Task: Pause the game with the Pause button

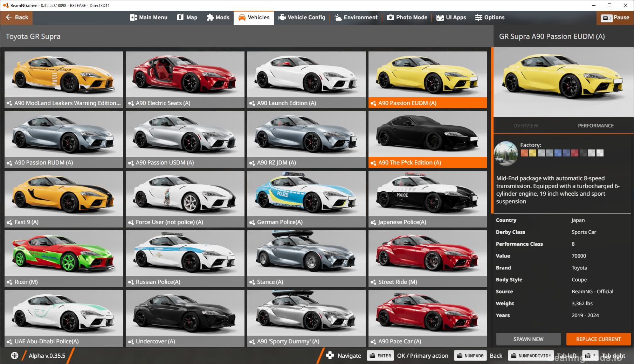Action: click(x=615, y=17)
